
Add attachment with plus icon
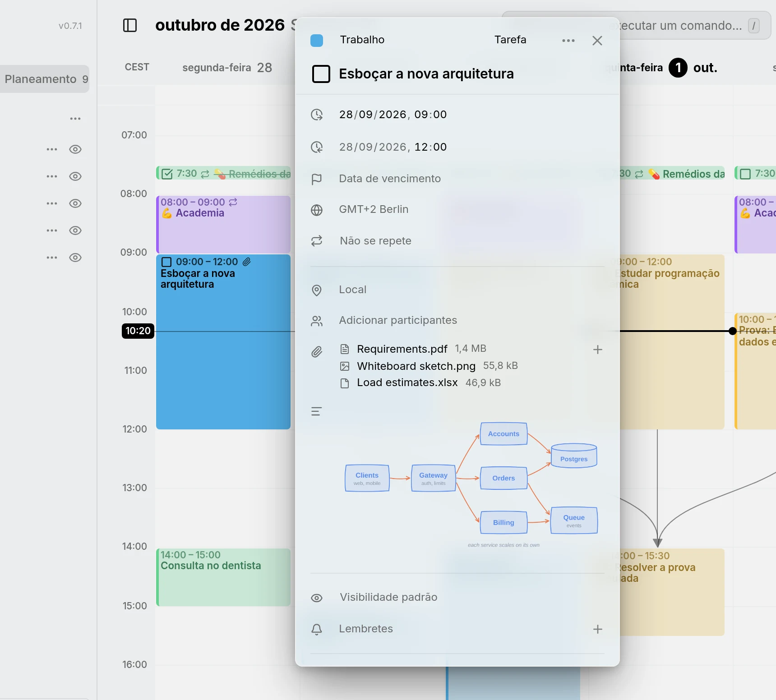(x=598, y=350)
